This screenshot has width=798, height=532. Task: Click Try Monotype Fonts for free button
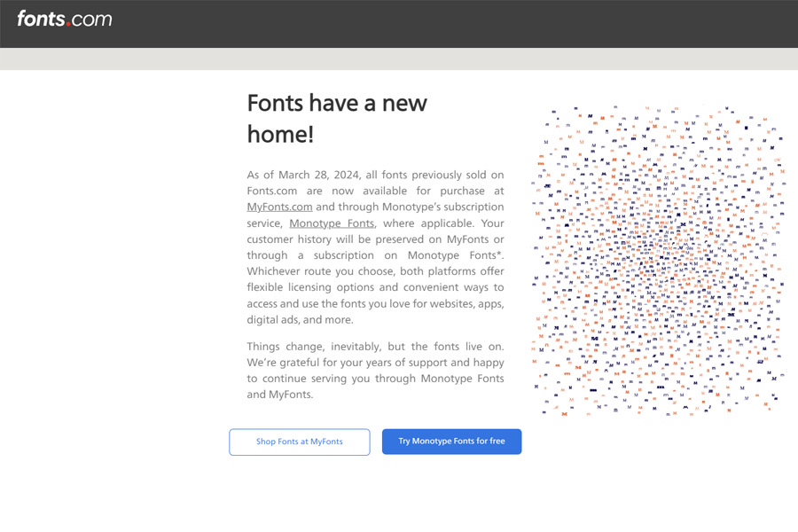pos(451,442)
